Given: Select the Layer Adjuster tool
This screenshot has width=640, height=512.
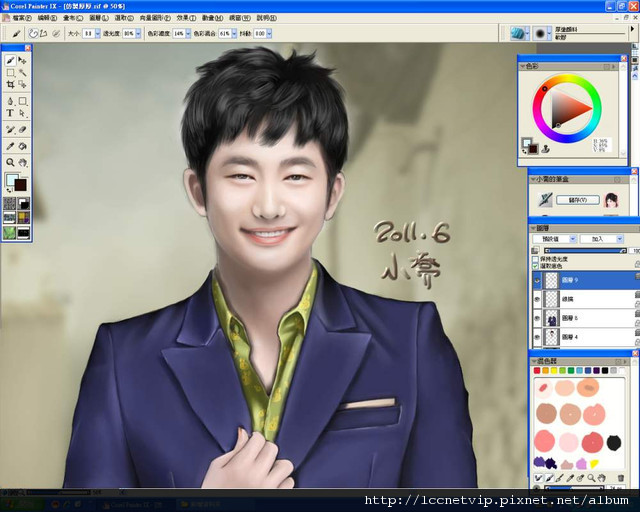Looking at the screenshot, I should [22, 60].
